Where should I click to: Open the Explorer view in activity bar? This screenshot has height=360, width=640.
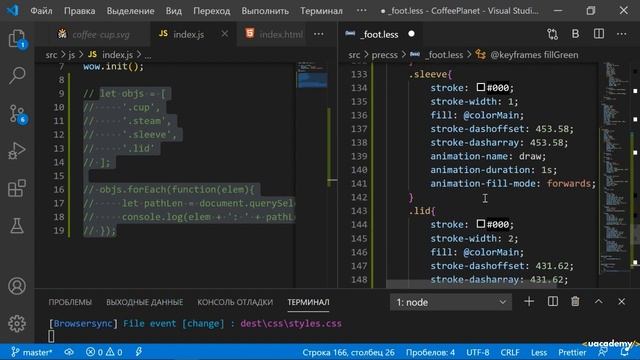pos(17,39)
